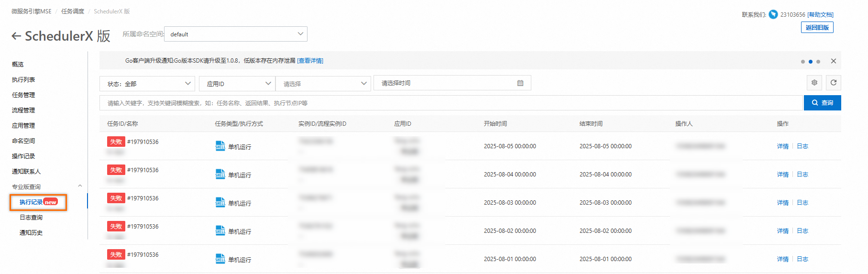Viewport: 868px width, 274px height.
Task: Open 日志 for the 2025-08-01 record
Action: [x=802, y=259]
